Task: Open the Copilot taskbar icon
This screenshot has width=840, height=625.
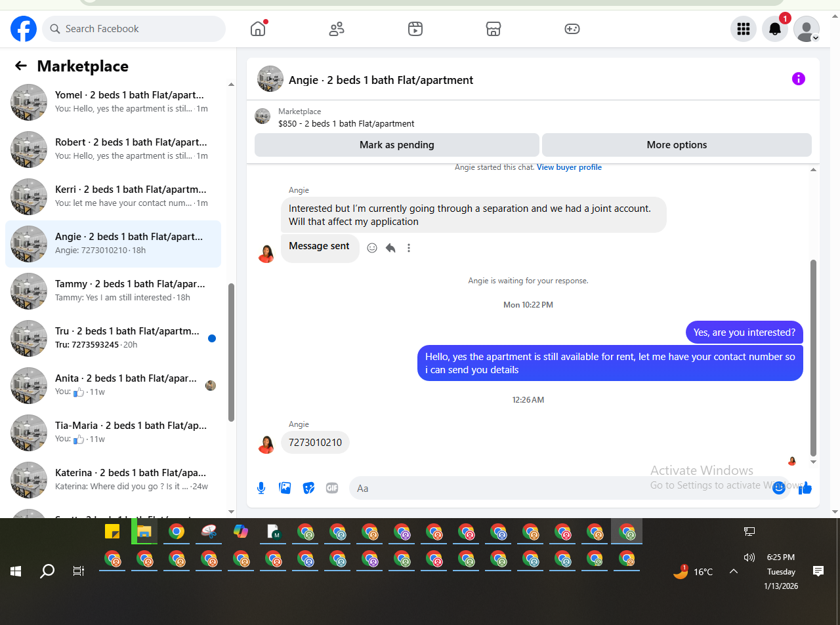Action: (241, 531)
